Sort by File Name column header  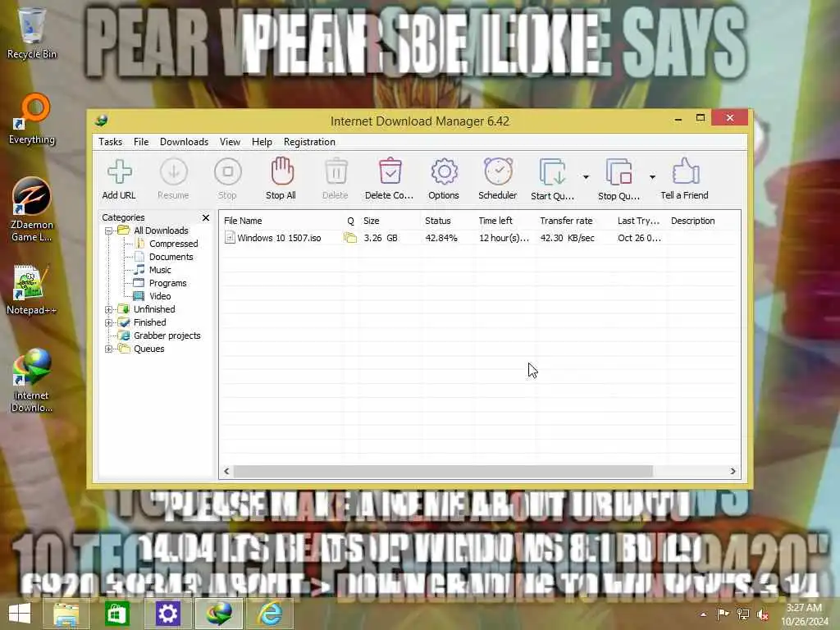(243, 221)
